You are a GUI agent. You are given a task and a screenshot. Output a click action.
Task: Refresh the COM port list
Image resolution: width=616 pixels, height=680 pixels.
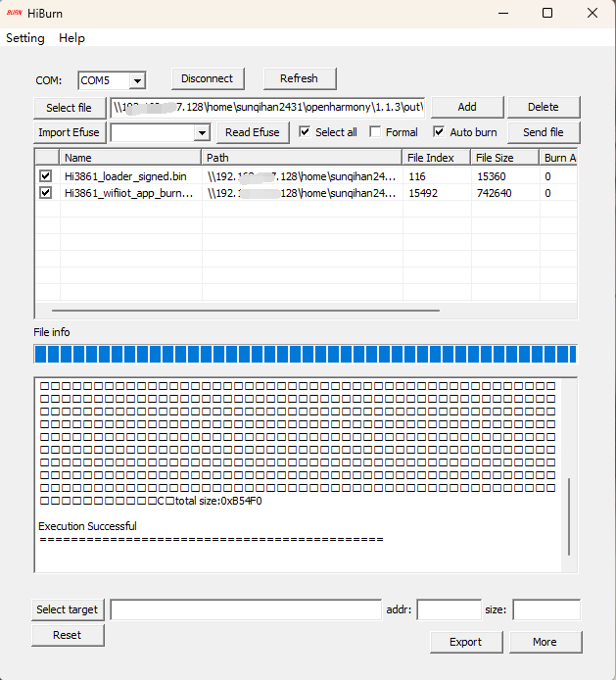click(300, 78)
